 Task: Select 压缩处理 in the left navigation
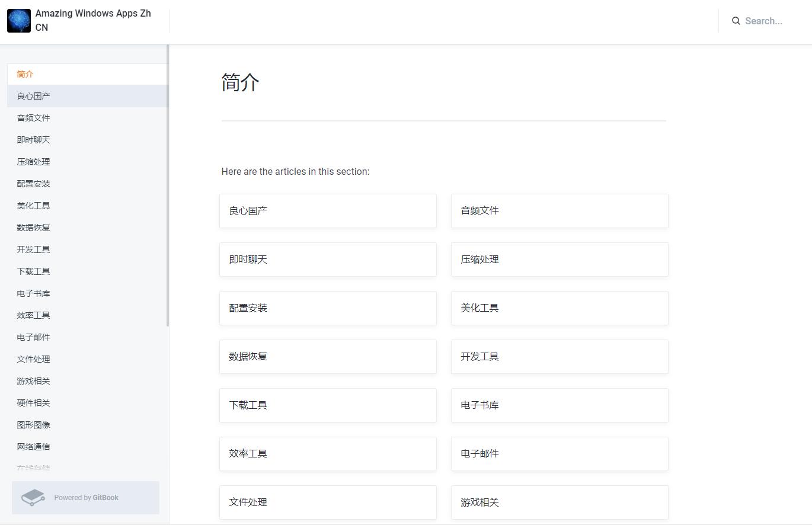click(x=33, y=161)
